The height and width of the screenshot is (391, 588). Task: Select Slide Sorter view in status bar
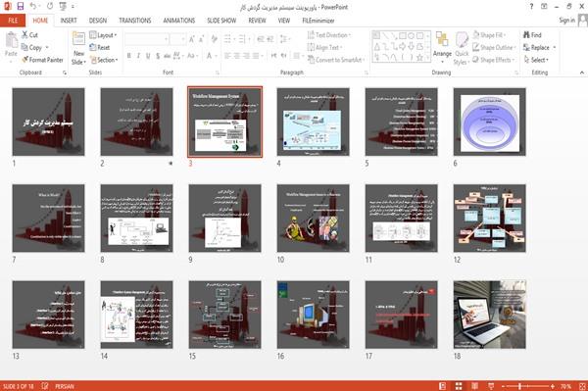pyautogui.click(x=459, y=386)
